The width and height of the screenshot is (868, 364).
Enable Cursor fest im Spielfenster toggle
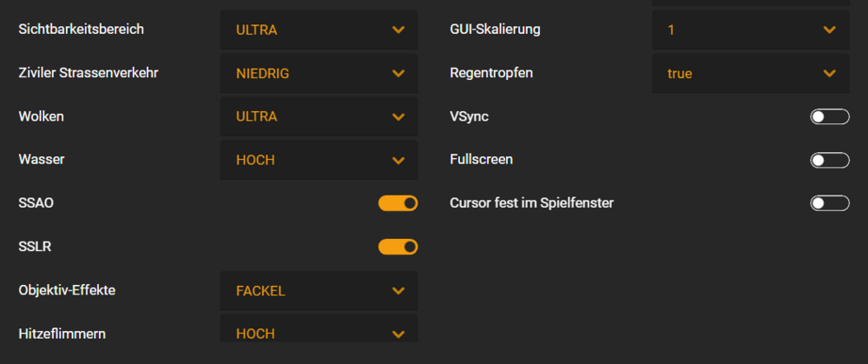tap(829, 203)
